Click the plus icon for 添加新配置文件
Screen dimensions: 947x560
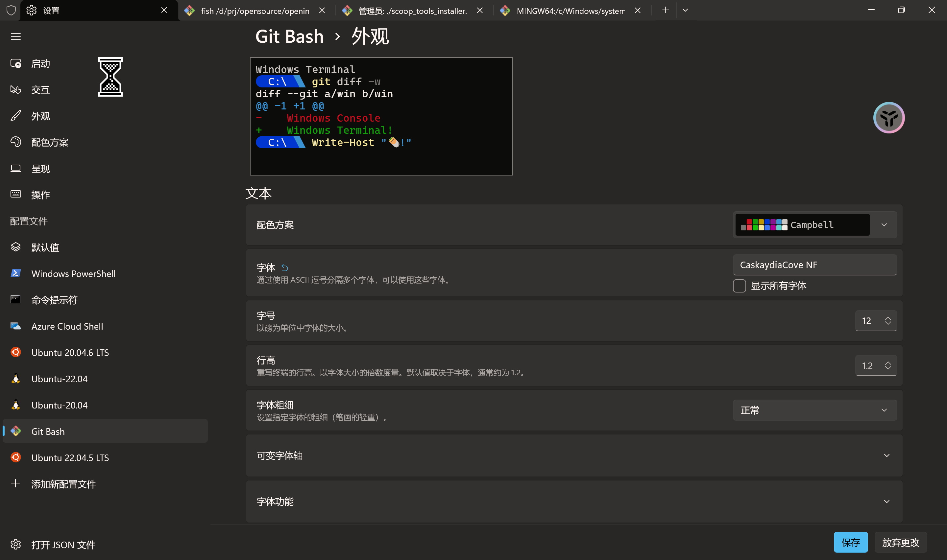15,483
